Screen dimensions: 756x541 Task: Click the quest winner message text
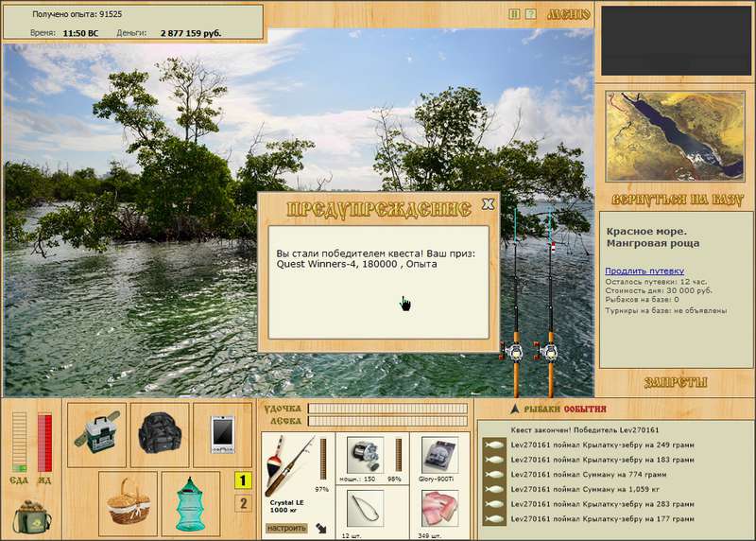(375, 258)
